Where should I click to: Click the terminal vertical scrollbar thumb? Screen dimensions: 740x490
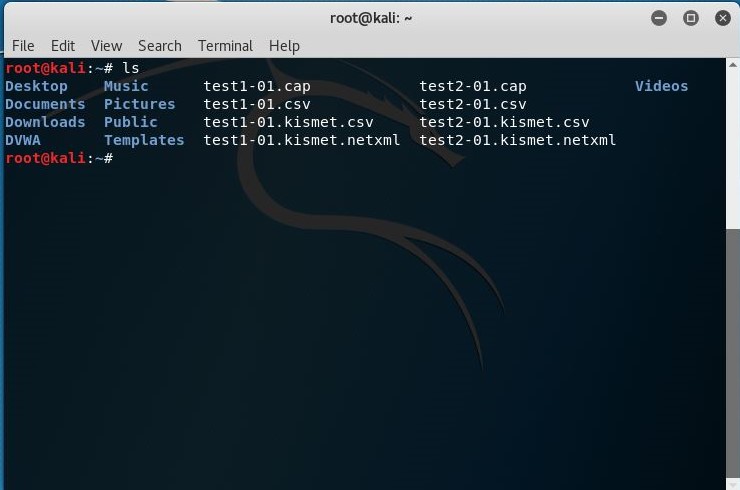click(x=732, y=354)
